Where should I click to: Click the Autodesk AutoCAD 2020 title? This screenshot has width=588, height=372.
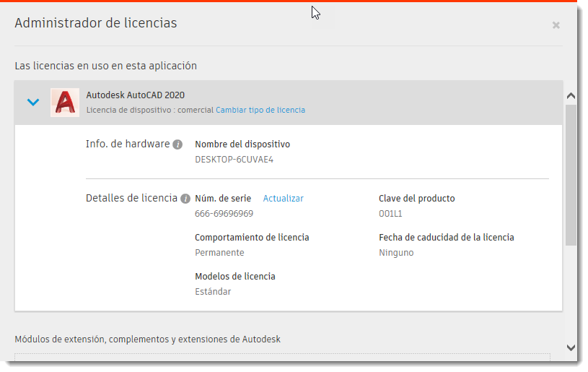coord(136,95)
